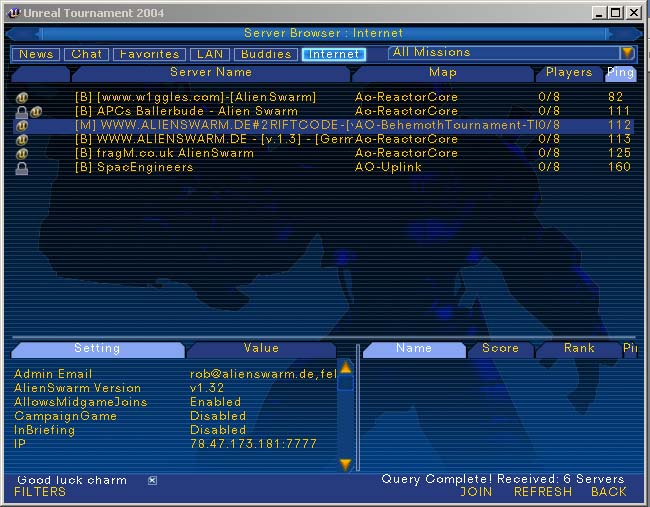
Task: Click the Good luck charm filter label
Action: point(72,480)
